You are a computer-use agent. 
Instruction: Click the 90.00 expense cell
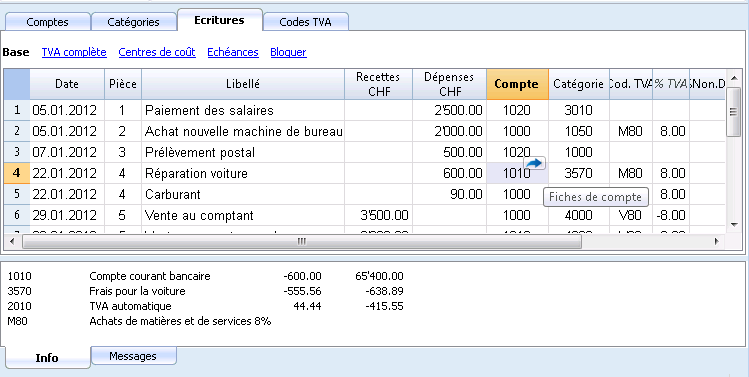(x=449, y=194)
